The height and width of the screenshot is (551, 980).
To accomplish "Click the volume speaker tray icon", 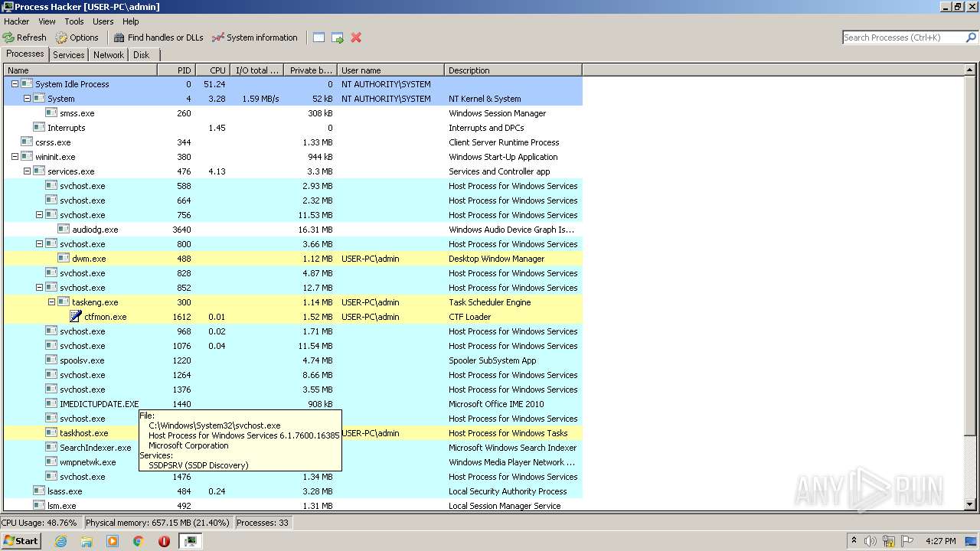I will point(871,541).
